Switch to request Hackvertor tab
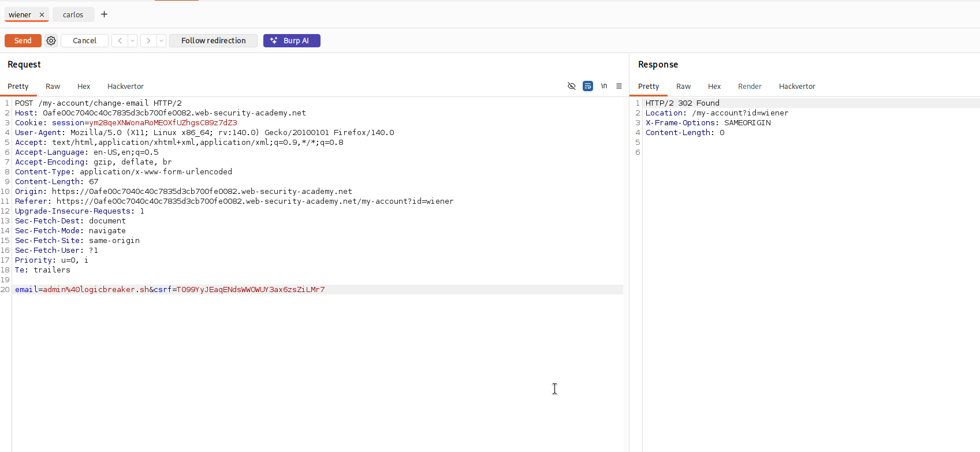Viewport: 980px width, 452px height. coord(125,87)
